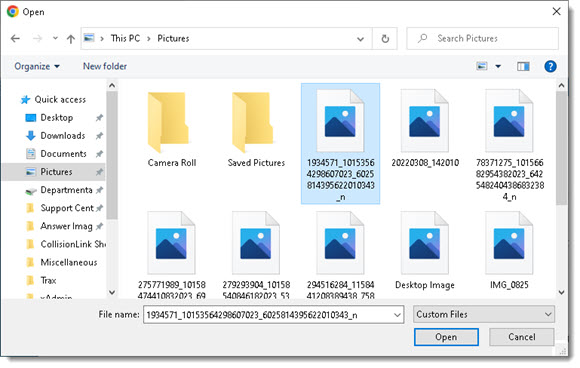580x368 pixels.
Task: Select Quick access in navigation pane
Action: 60,100
